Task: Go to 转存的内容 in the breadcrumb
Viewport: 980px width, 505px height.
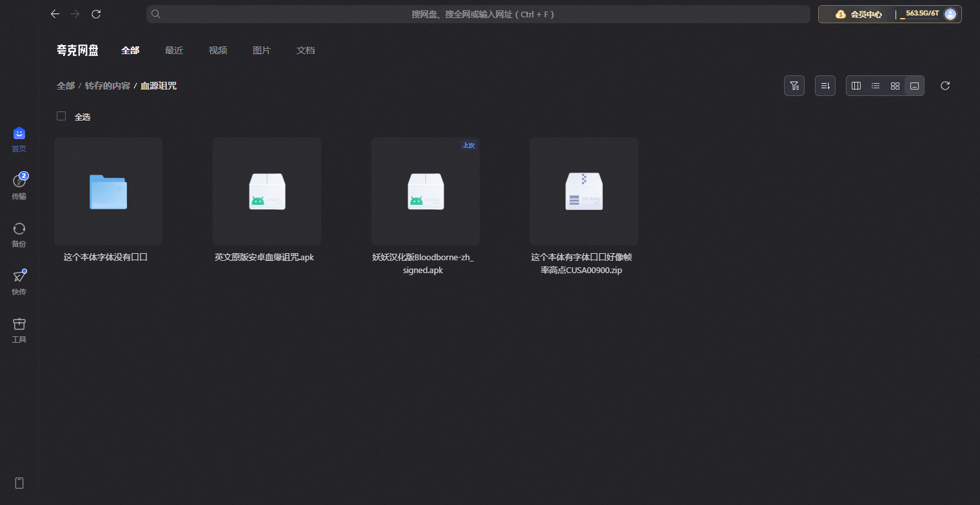Action: pyautogui.click(x=108, y=86)
